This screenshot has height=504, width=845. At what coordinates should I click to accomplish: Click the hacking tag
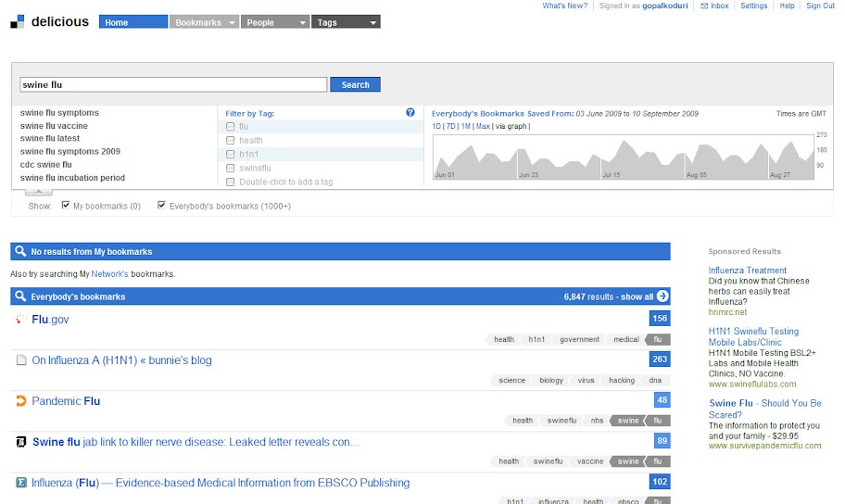622,380
